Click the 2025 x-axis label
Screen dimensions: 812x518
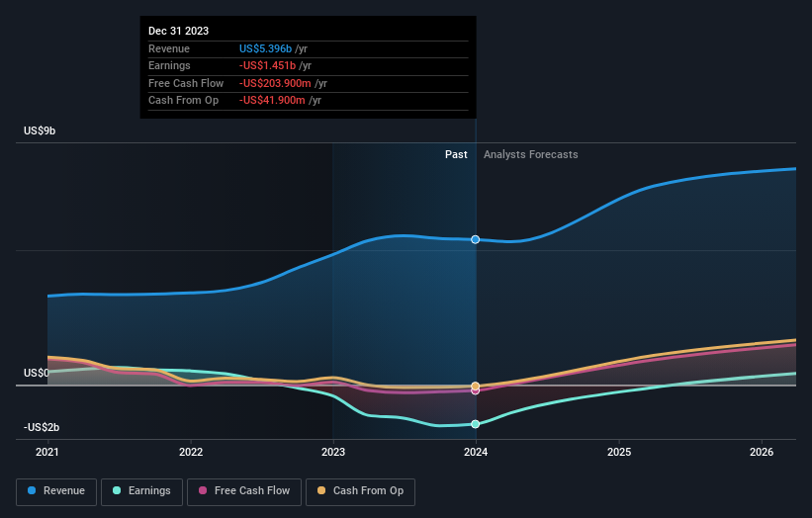coord(619,452)
